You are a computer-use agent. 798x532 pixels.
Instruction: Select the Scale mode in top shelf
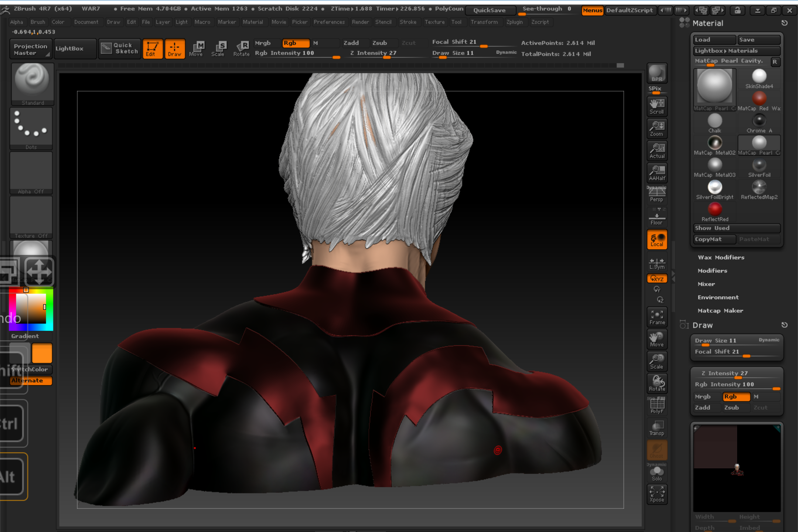pos(218,49)
